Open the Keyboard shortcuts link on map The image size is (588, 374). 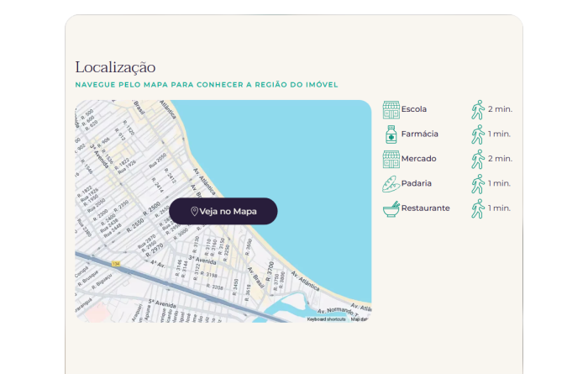(x=326, y=319)
